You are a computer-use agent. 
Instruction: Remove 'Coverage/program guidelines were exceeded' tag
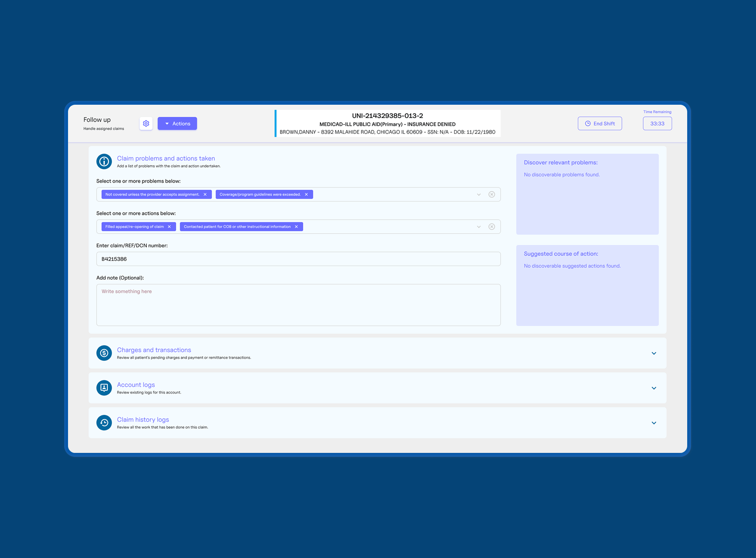click(x=306, y=195)
